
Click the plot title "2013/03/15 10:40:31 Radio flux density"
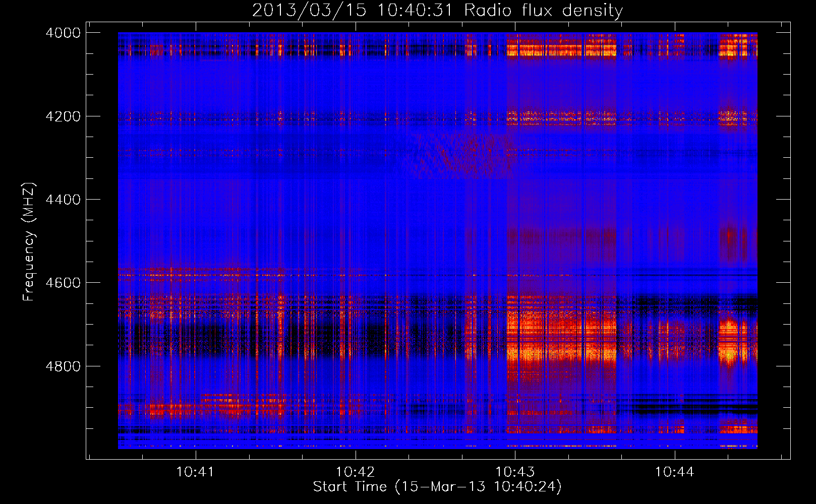(x=437, y=10)
